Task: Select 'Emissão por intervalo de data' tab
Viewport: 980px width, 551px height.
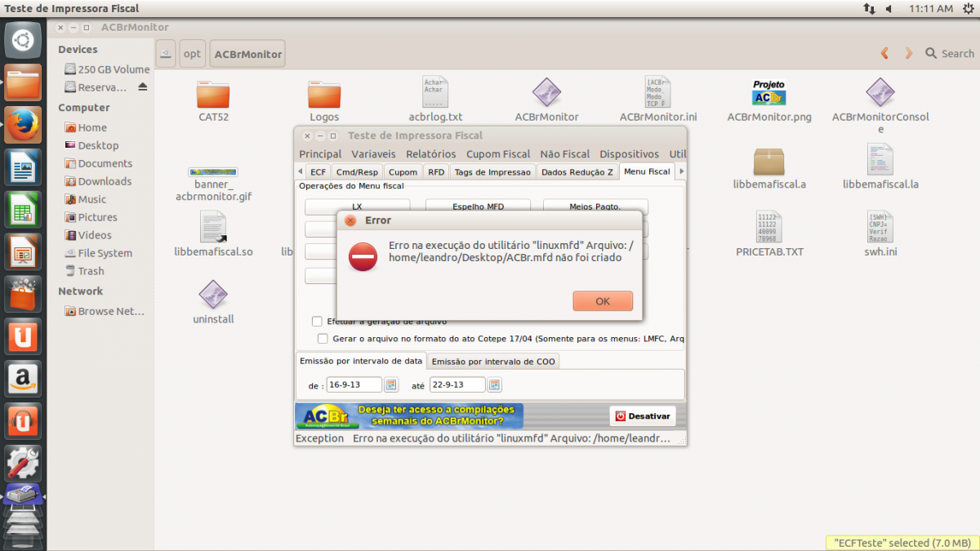Action: (361, 360)
